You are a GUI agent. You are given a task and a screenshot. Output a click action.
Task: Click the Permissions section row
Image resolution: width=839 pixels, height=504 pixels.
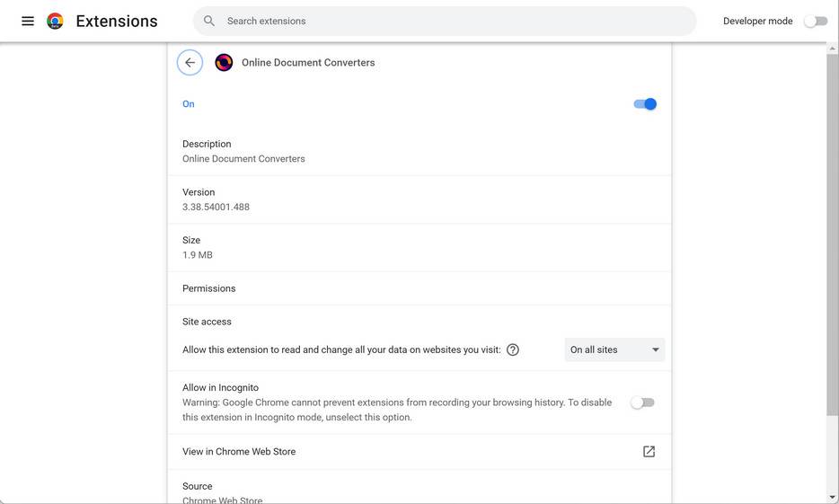point(419,288)
